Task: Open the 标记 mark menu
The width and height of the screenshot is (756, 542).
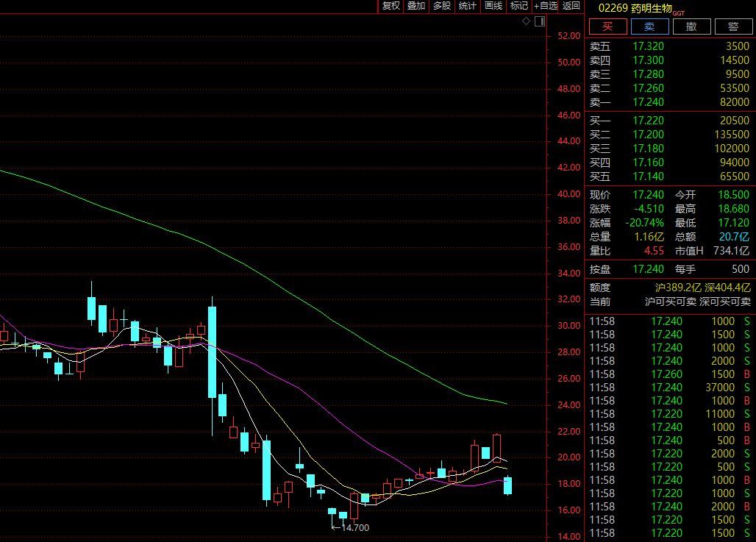Action: point(518,6)
